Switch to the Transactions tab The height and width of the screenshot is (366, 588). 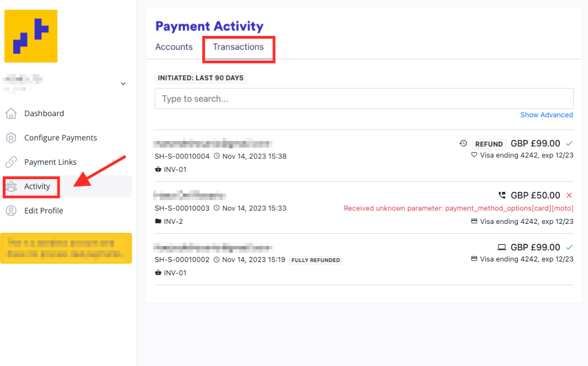pos(239,47)
